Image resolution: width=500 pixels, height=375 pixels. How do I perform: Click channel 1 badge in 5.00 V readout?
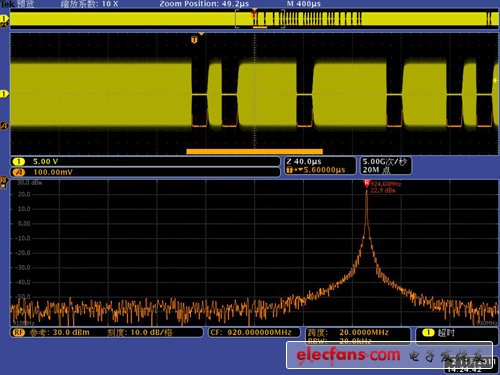pyautogui.click(x=19, y=162)
